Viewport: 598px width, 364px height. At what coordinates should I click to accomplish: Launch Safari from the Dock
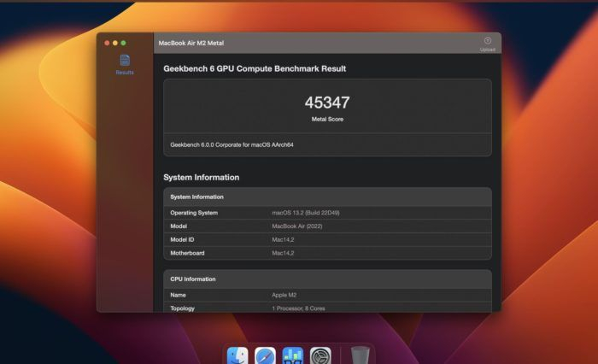point(265,355)
